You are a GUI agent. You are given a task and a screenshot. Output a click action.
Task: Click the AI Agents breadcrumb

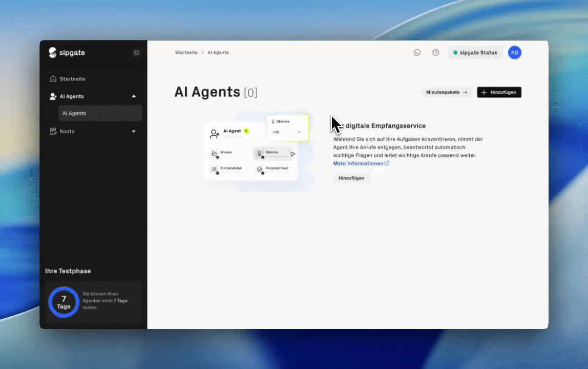pyautogui.click(x=218, y=53)
